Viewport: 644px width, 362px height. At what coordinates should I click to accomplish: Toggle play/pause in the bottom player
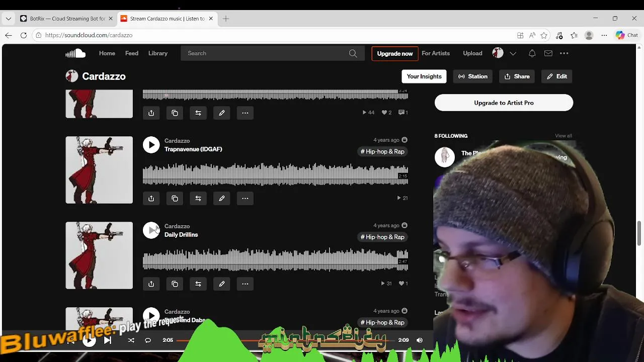[89, 340]
